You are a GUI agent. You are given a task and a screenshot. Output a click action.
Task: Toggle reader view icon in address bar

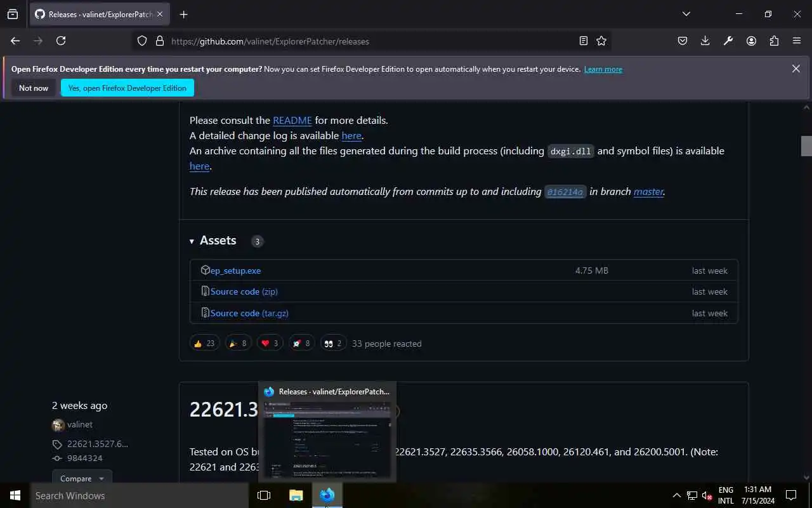coord(584,41)
